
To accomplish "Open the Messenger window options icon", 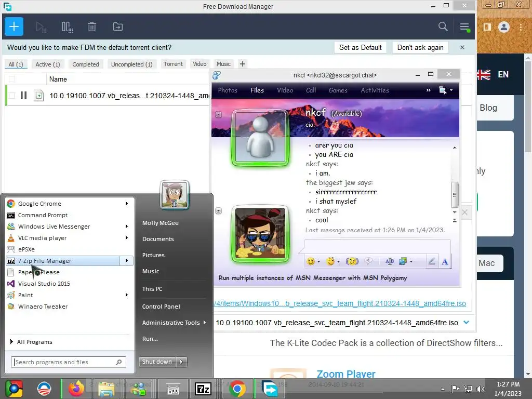I will pyautogui.click(x=445, y=90).
